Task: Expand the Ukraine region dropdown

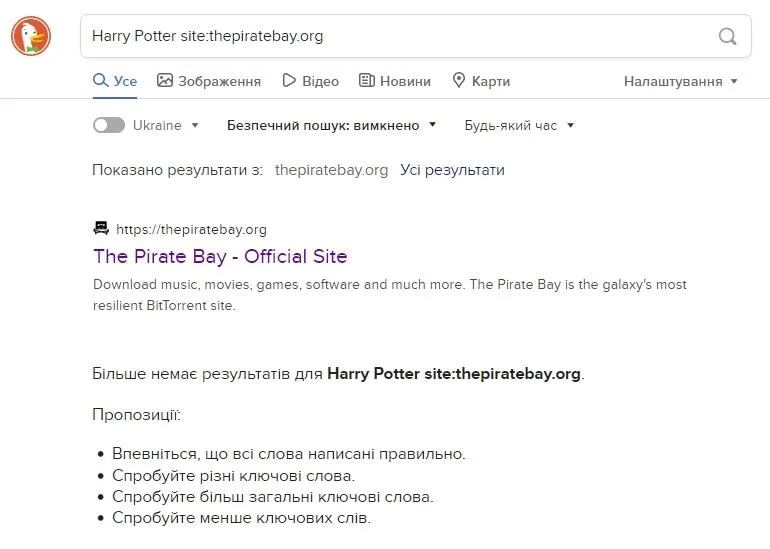Action: pyautogui.click(x=195, y=126)
